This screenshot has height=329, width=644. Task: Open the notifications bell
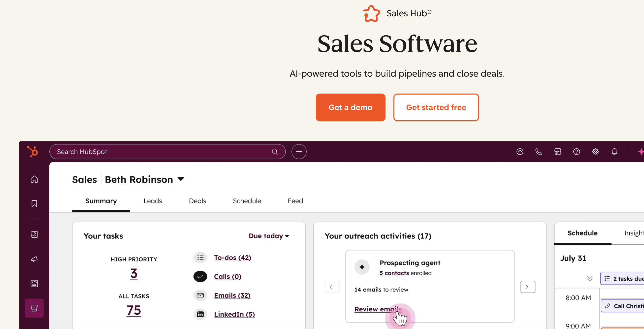pos(614,152)
